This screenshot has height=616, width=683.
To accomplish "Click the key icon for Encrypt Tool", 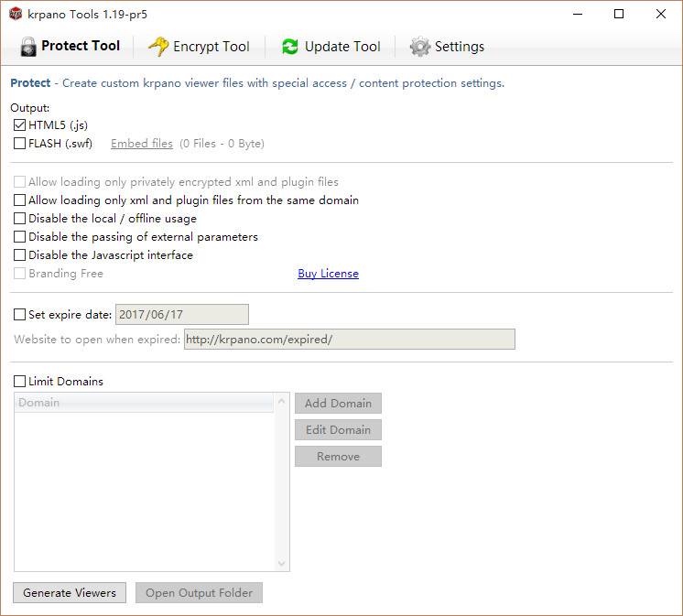I will click(158, 47).
